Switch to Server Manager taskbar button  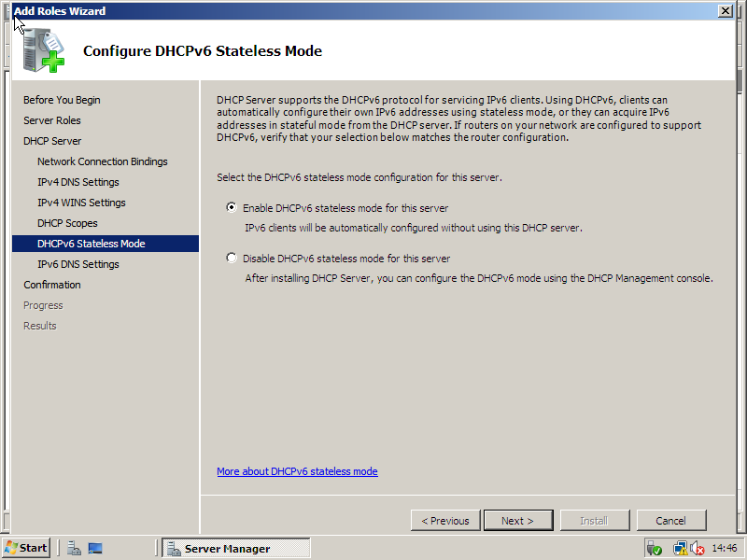(235, 549)
